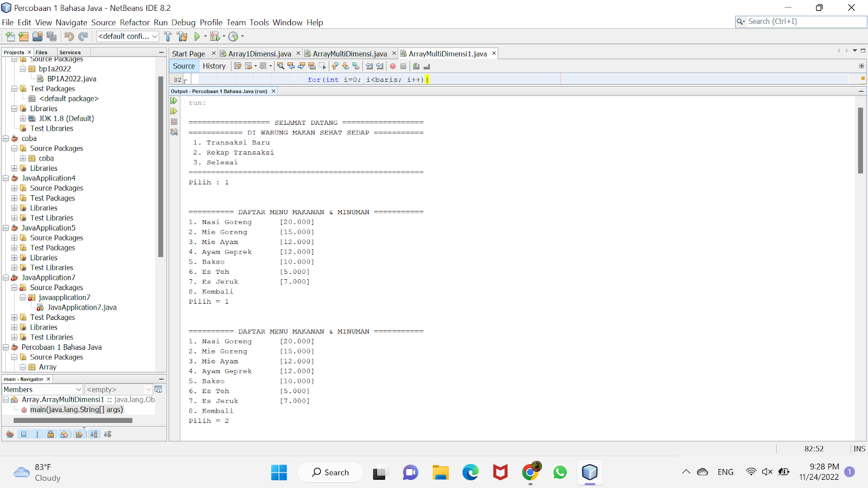Clean and Build with hammer-and-broom icon

(x=182, y=36)
